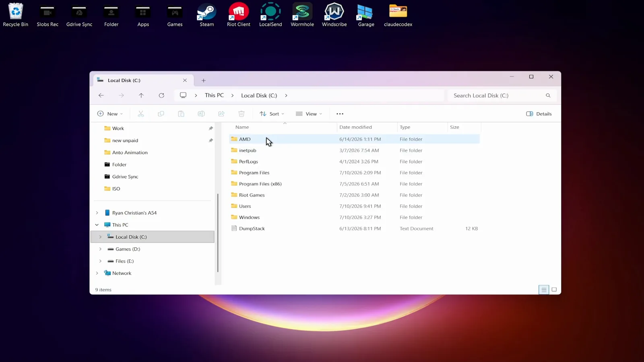Open the See more ellipsis menu
Image resolution: width=644 pixels, height=362 pixels.
340,114
